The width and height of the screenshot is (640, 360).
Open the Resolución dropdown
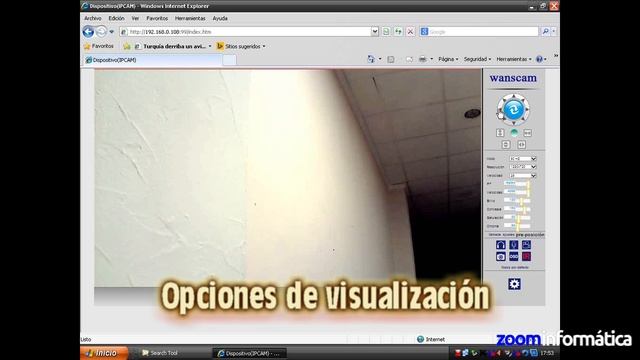522,167
